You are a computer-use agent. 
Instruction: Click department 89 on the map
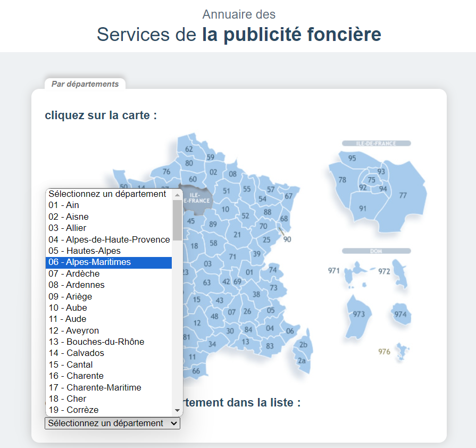[x=213, y=224]
